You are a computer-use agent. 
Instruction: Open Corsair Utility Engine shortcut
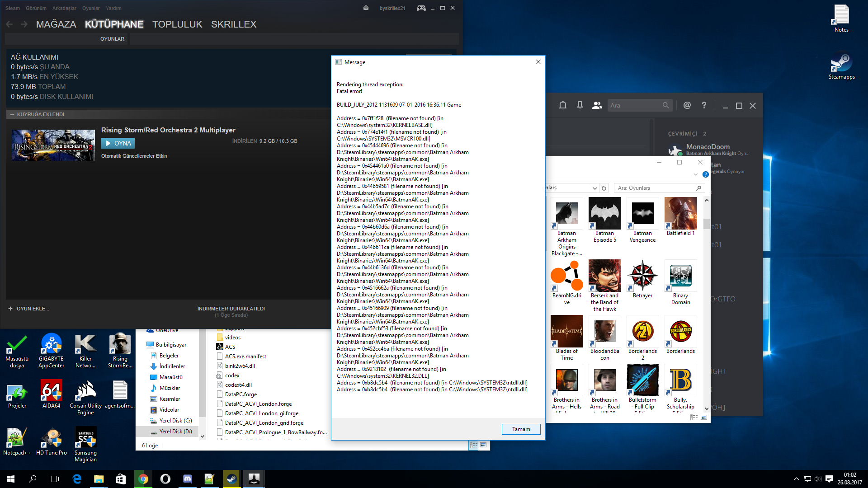[x=85, y=398]
